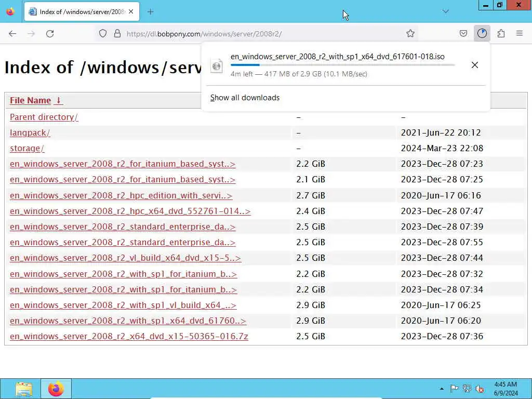
Task: Click the downloading ISO file icon
Action: pos(217,65)
